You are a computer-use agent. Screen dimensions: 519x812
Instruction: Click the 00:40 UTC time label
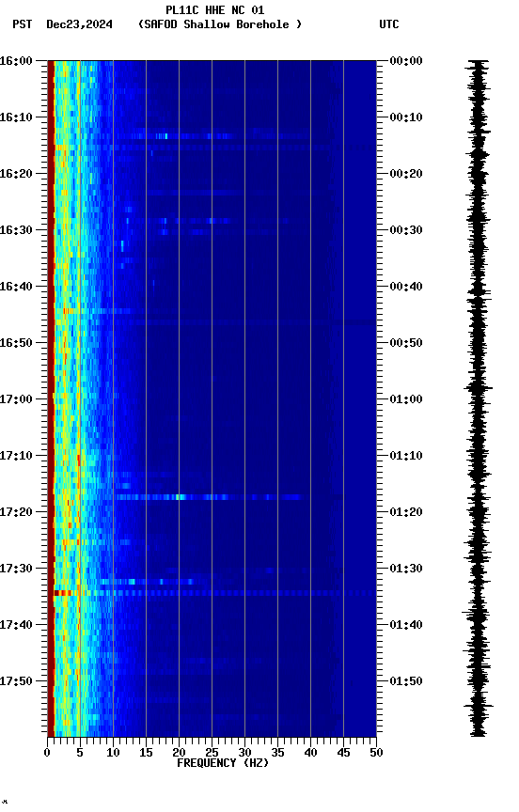pyautogui.click(x=406, y=287)
